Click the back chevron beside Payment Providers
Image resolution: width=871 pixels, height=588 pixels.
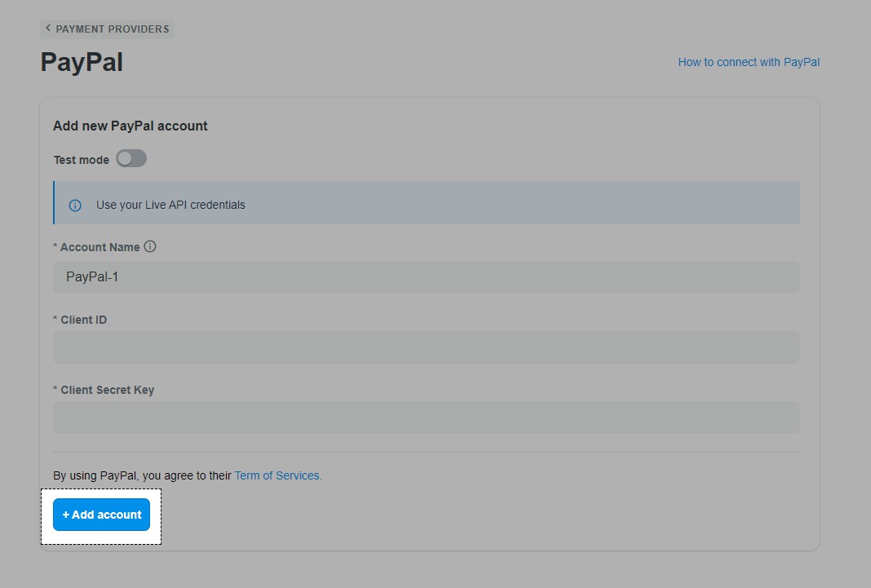(48, 29)
